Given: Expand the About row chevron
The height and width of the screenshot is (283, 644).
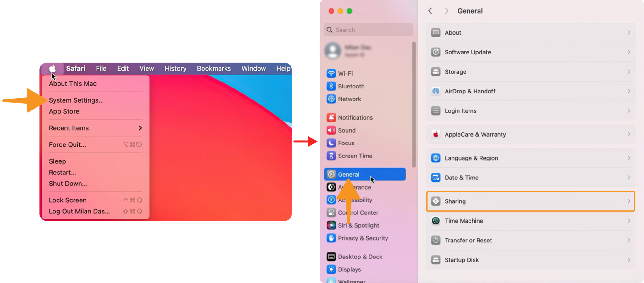Looking at the screenshot, I should tap(629, 32).
